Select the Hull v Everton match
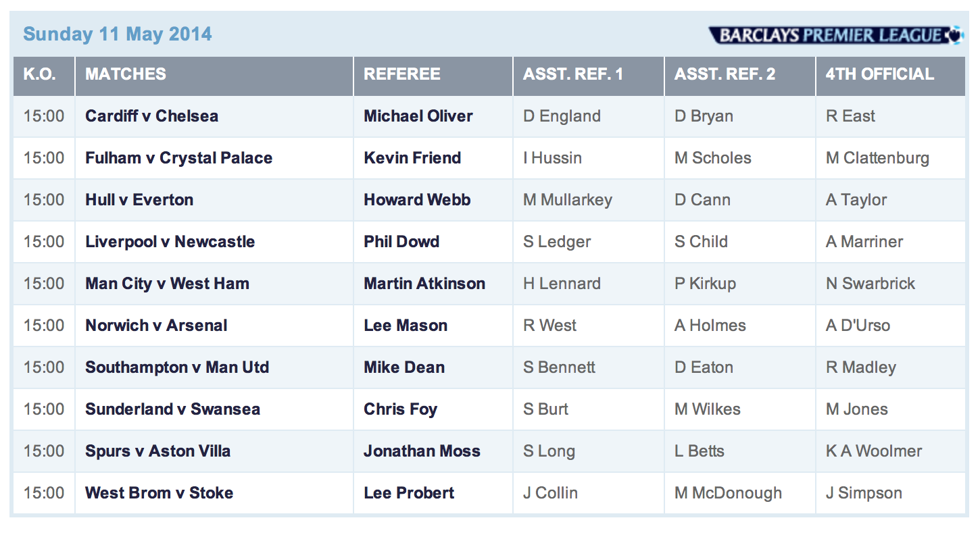This screenshot has width=980, height=539. tap(139, 200)
